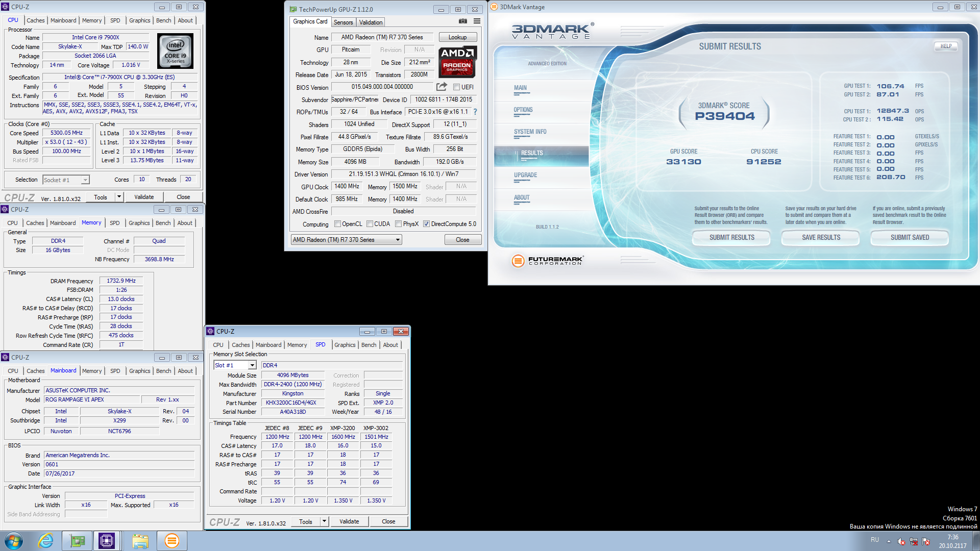Click the Futuremark Corporation logo
Viewport: 980px width, 551px height.
coord(547,261)
